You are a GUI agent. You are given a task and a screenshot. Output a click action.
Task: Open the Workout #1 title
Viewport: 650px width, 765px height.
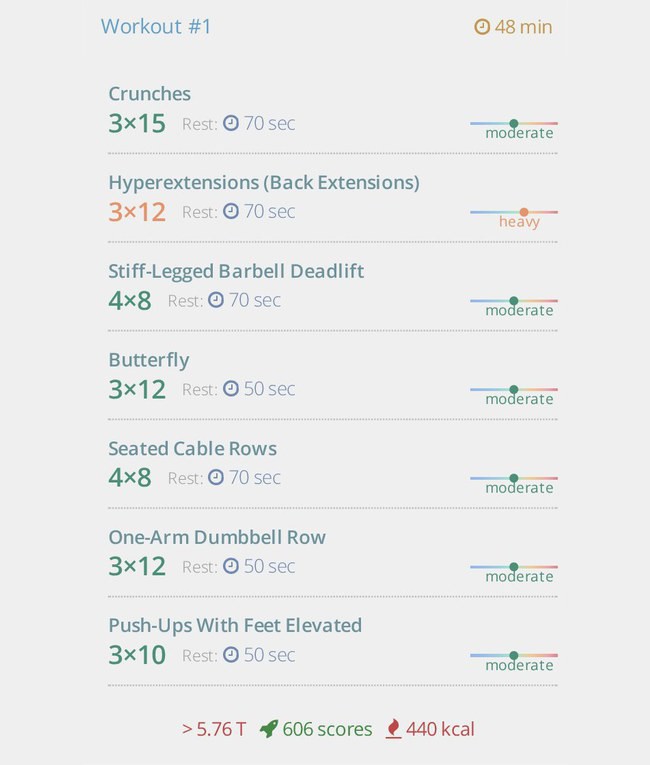(x=156, y=27)
